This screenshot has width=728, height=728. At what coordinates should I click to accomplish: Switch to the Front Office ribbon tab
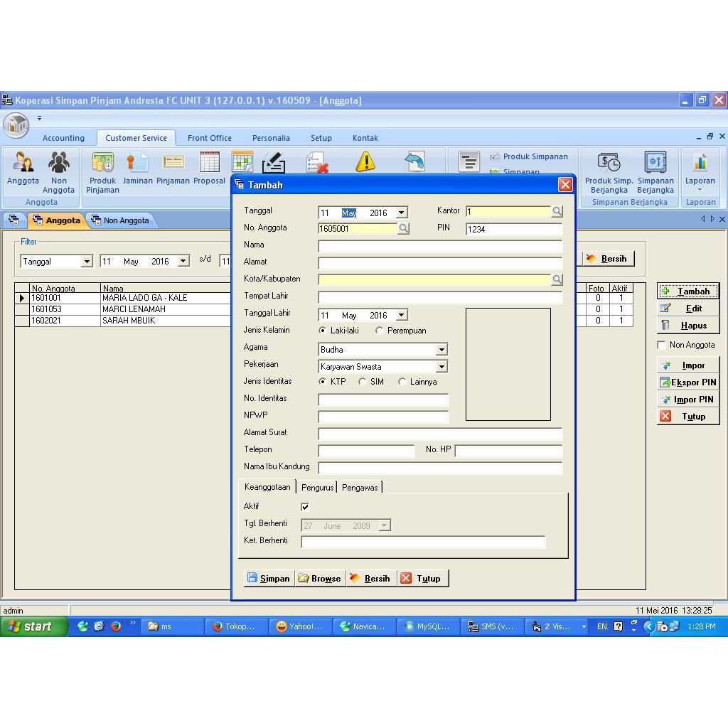tap(210, 138)
